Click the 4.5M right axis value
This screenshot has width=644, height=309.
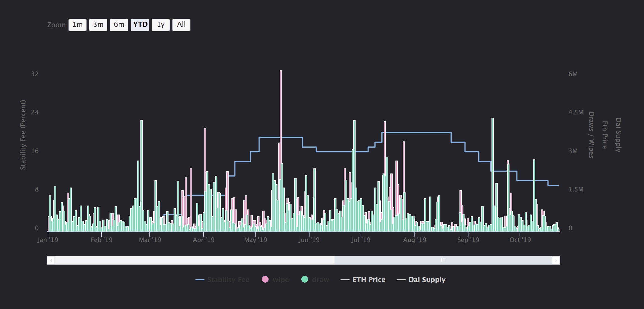tap(576, 112)
